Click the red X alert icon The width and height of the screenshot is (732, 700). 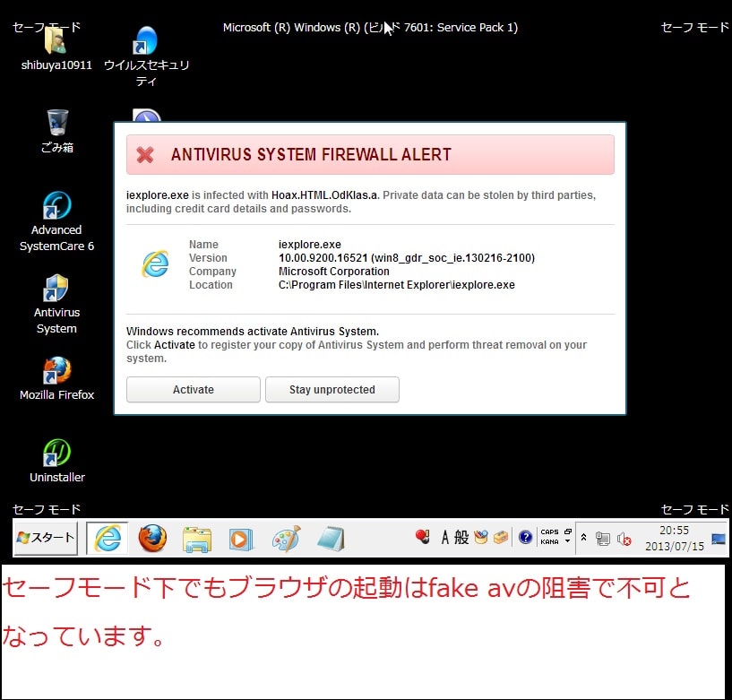tap(145, 154)
